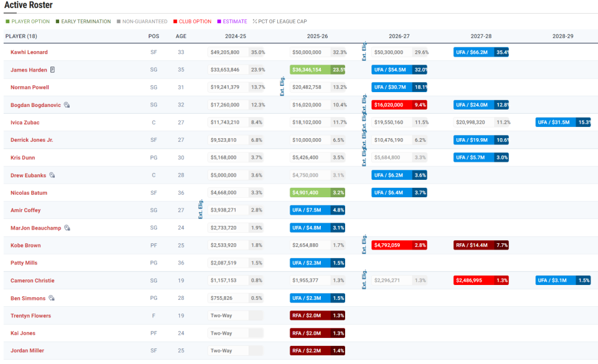Sort by the PLAYER (18) column header
598x364 pixels.
[x=21, y=36]
